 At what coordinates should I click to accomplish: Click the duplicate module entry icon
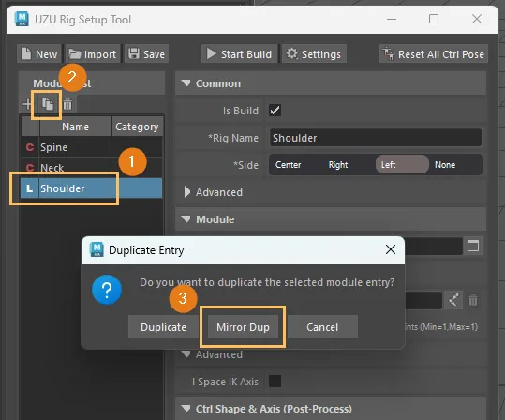48,104
